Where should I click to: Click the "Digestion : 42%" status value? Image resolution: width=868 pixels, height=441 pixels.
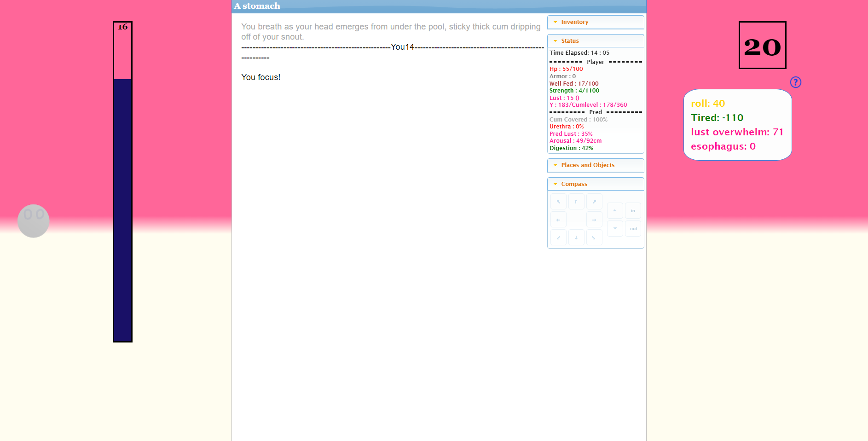tap(571, 148)
